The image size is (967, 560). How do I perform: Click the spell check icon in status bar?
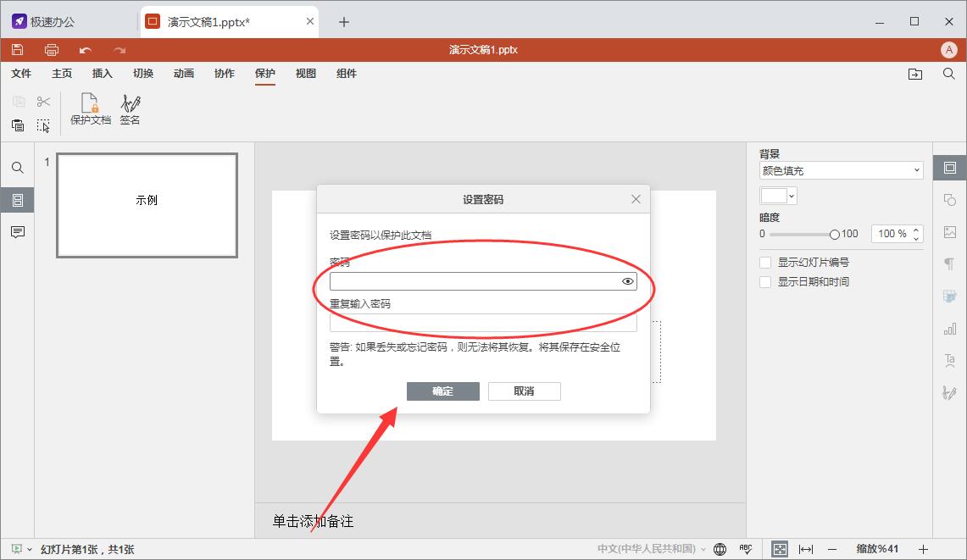click(746, 549)
